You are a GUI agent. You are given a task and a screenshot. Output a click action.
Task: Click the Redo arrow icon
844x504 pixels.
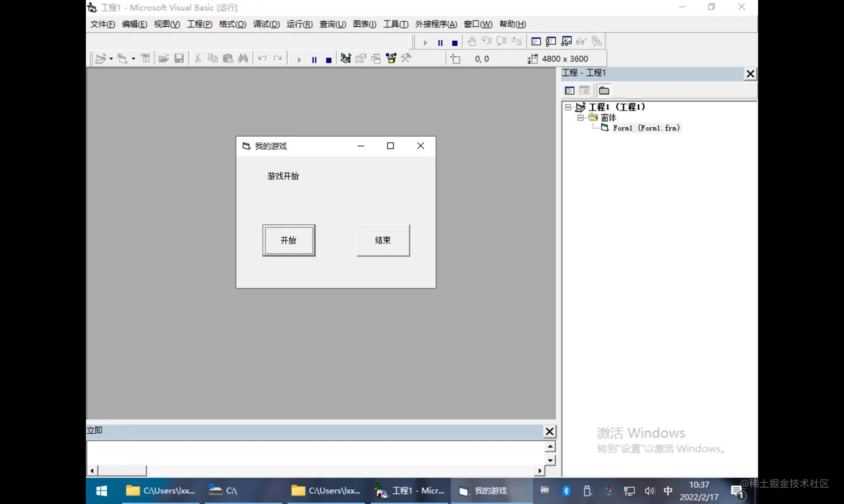(277, 59)
